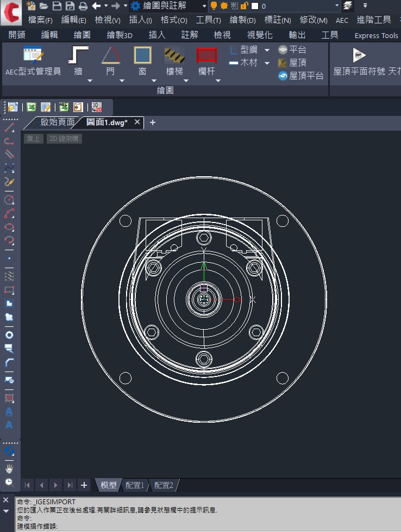Viewport: 401px width, 532px height.
Task: Open the layer properties manager icon
Action: coord(348,5)
